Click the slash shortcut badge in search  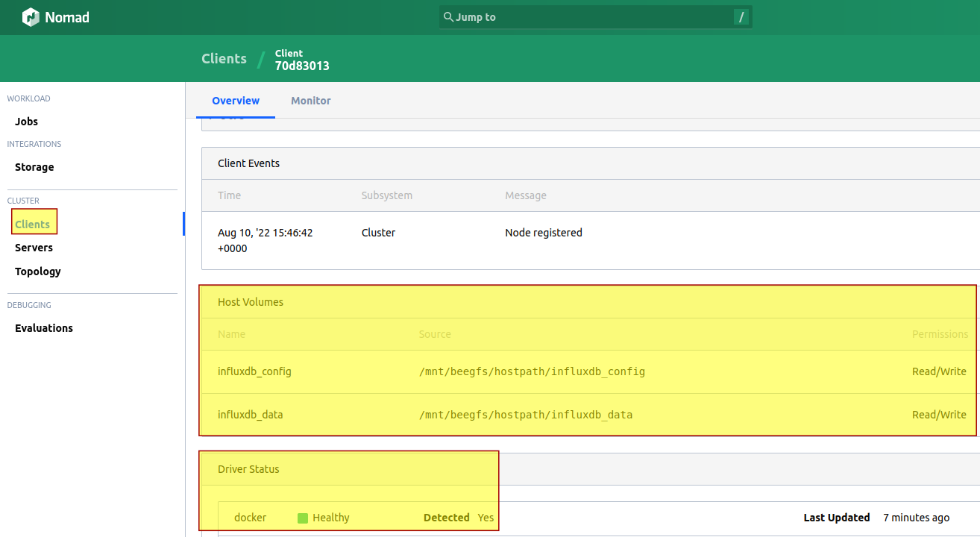[x=741, y=17]
